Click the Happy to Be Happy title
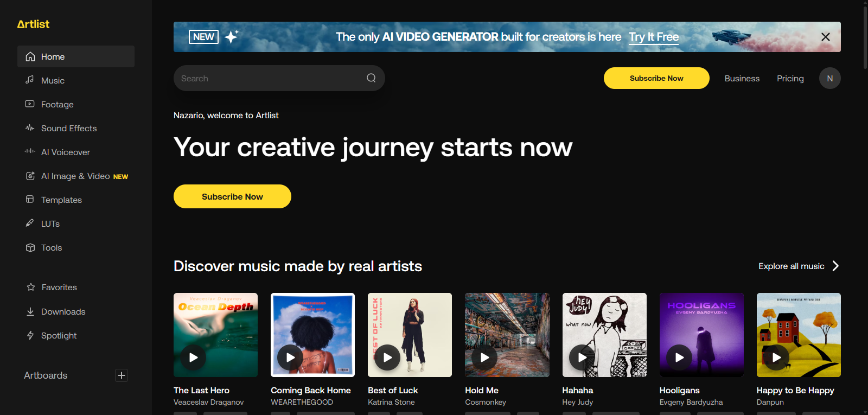 (795, 390)
